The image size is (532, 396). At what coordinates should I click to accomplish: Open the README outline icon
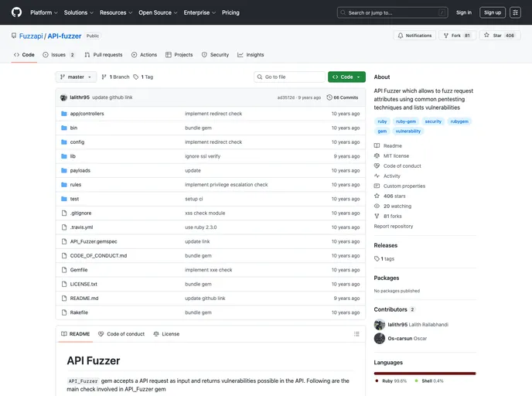356,334
